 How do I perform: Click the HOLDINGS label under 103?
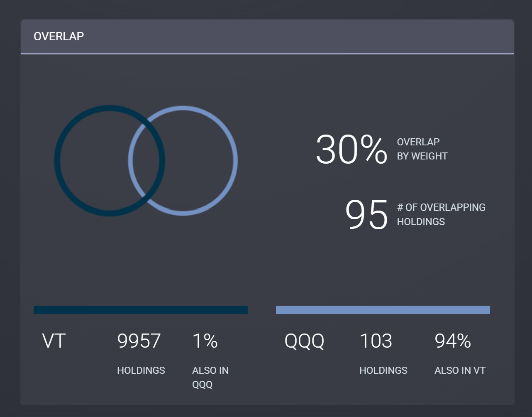383,370
